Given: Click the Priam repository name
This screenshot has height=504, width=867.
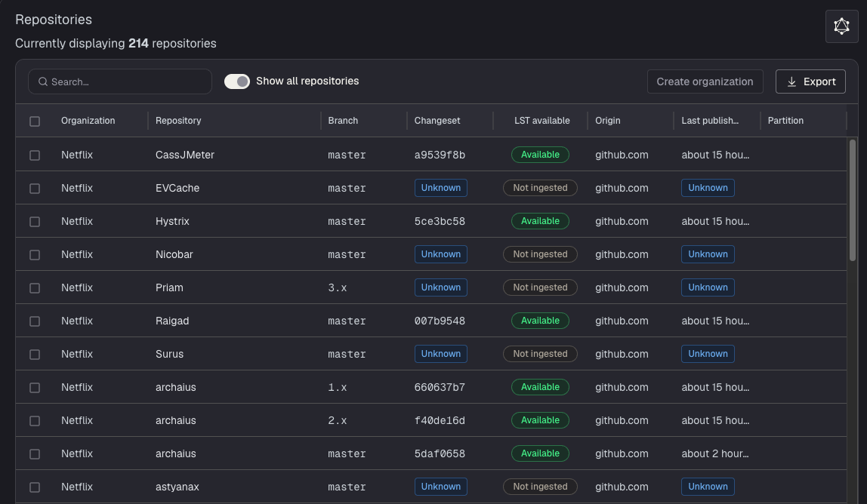Looking at the screenshot, I should pos(169,287).
